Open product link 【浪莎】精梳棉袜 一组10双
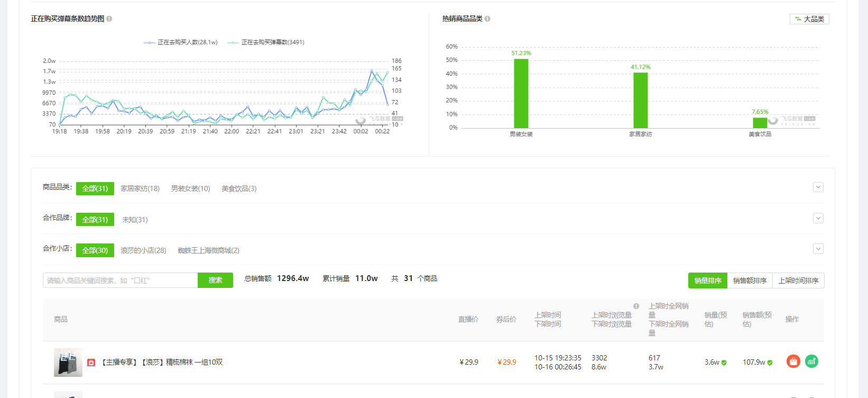This screenshot has width=868, height=398. tap(161, 363)
